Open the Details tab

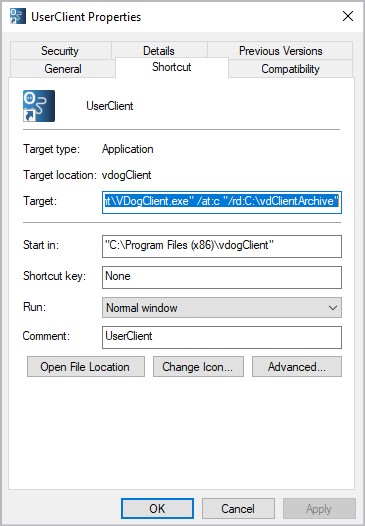click(x=159, y=51)
